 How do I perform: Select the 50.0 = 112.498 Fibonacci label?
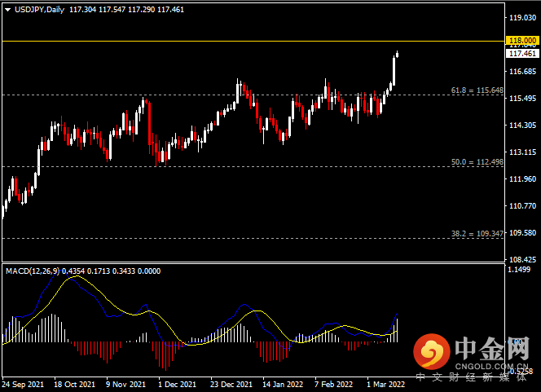477,162
